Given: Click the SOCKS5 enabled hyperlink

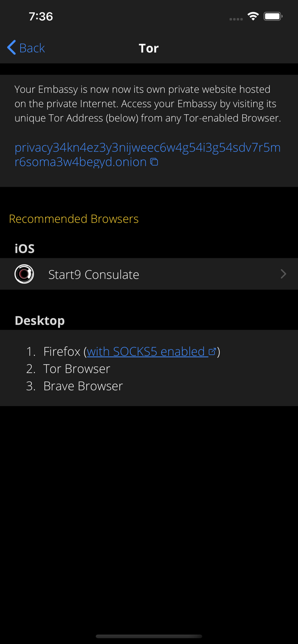Looking at the screenshot, I should 146,351.
